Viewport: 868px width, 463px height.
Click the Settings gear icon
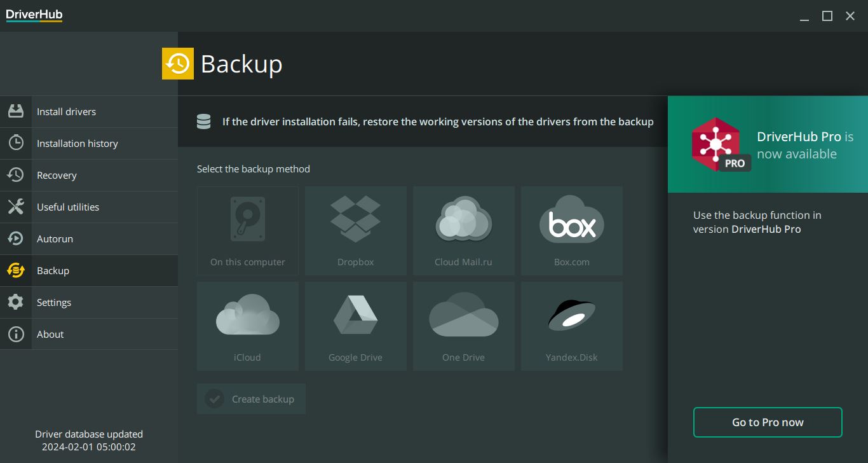tap(16, 302)
